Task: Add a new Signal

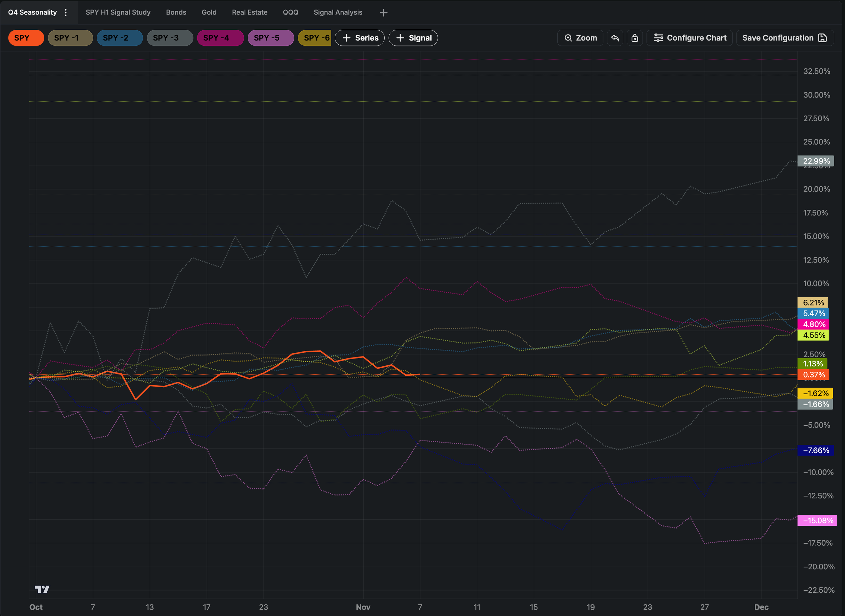Action: coord(413,38)
